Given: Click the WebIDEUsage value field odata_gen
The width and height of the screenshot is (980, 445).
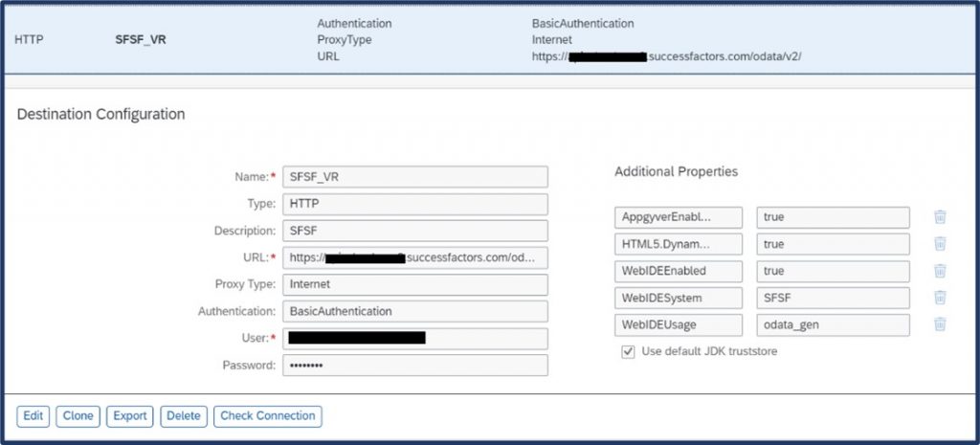Looking at the screenshot, I should 834,325.
